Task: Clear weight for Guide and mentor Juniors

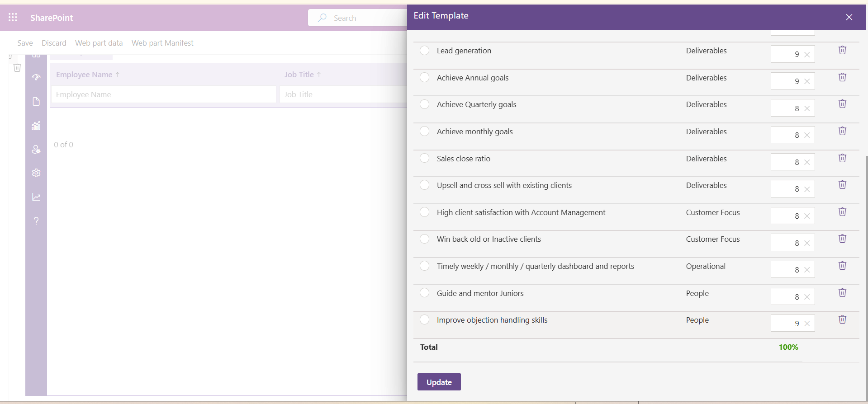Action: coord(807,297)
